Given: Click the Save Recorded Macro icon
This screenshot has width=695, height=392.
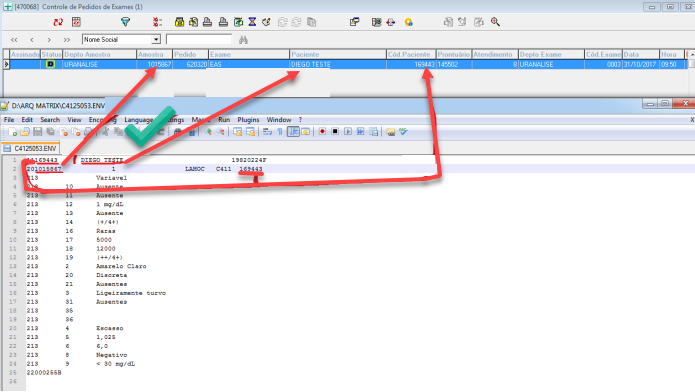Looking at the screenshot, I should pyautogui.click(x=374, y=132).
